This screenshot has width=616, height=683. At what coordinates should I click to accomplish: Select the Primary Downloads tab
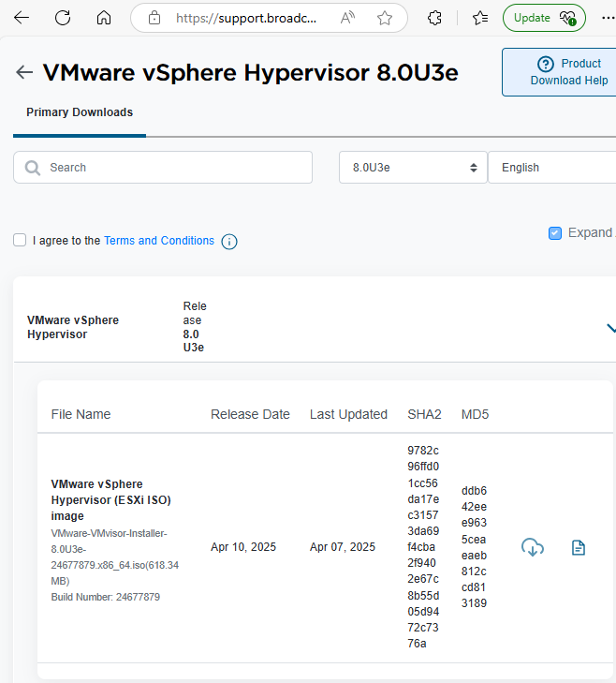point(80,112)
